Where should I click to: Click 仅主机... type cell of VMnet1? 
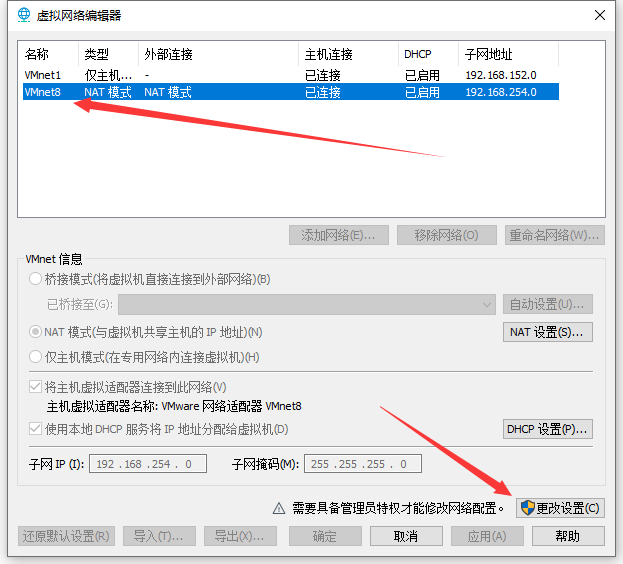coord(108,75)
